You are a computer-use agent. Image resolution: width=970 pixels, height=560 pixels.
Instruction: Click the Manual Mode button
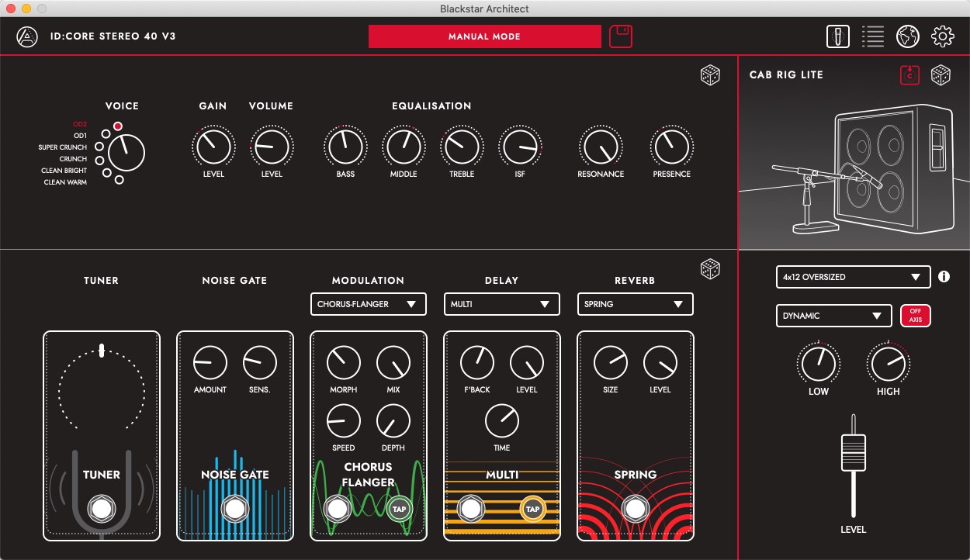tap(485, 36)
